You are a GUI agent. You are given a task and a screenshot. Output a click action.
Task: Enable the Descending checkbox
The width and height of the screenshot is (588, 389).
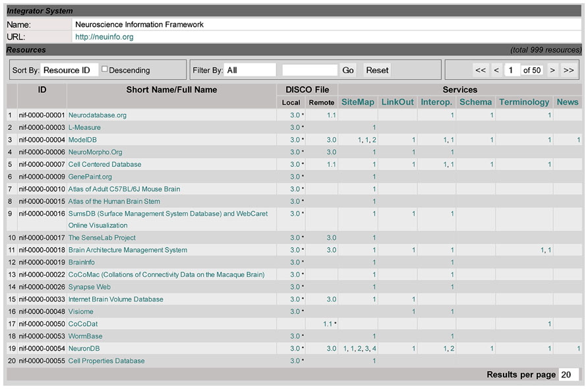105,69
